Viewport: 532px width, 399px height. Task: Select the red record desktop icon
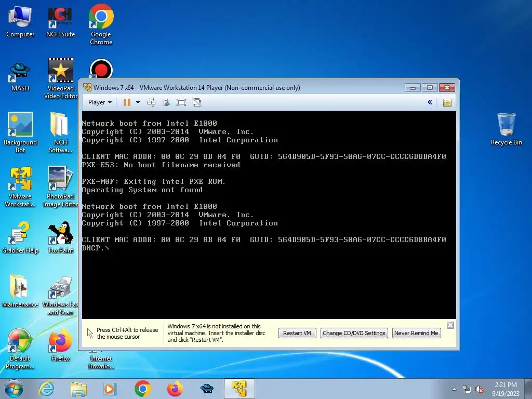(x=101, y=69)
